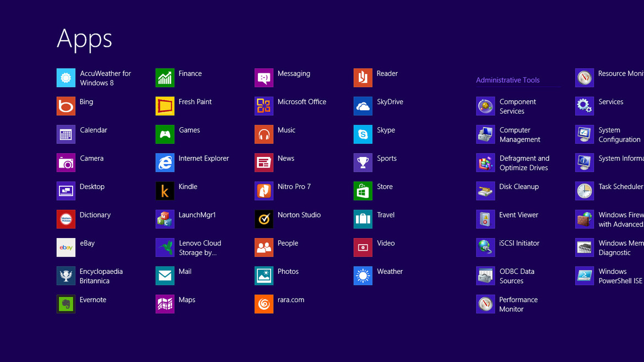Open Defragment and Optimize Drives icon
The width and height of the screenshot is (644, 362).
(485, 163)
